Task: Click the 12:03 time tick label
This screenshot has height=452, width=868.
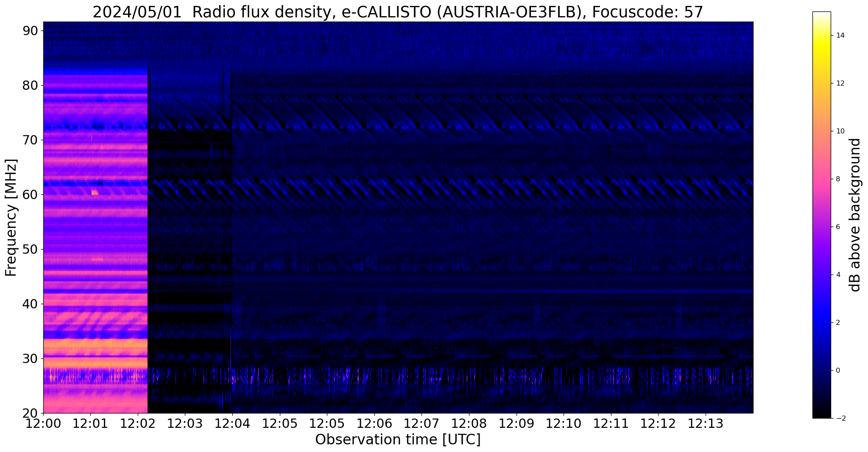Action: [185, 424]
